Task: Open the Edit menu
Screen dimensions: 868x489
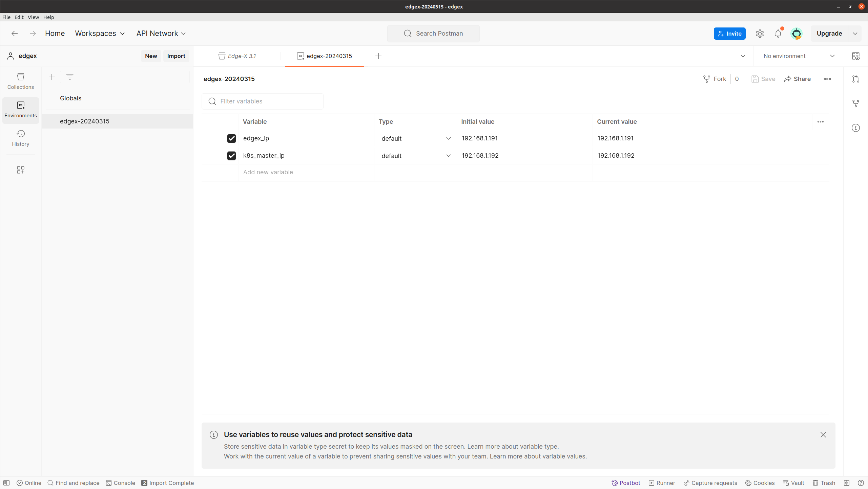Action: (19, 17)
